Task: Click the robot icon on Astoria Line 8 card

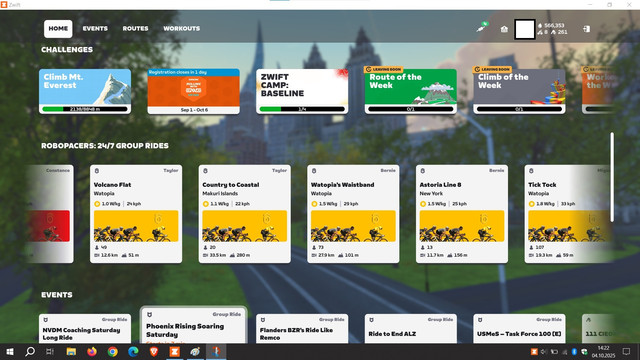Action: pyautogui.click(x=422, y=171)
